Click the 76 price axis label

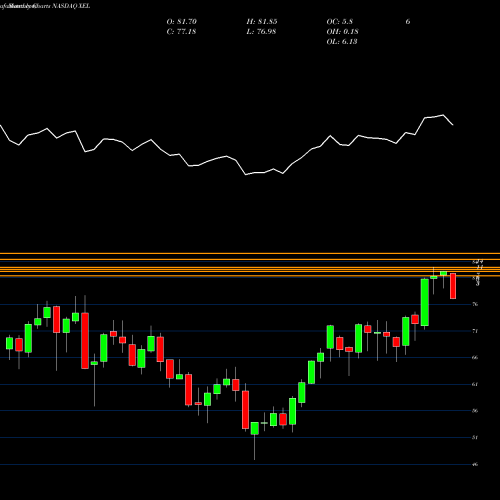[x=475, y=304]
